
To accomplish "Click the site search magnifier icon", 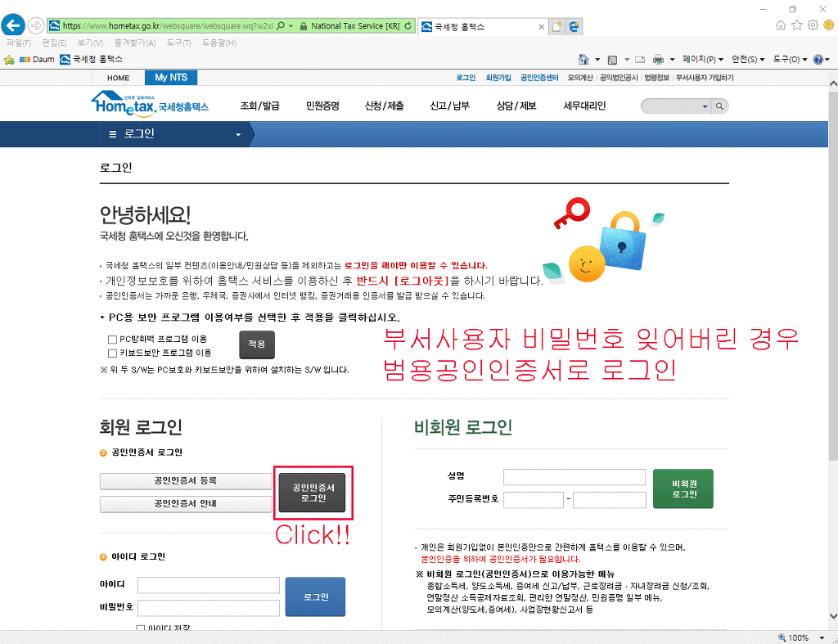I will (x=720, y=106).
